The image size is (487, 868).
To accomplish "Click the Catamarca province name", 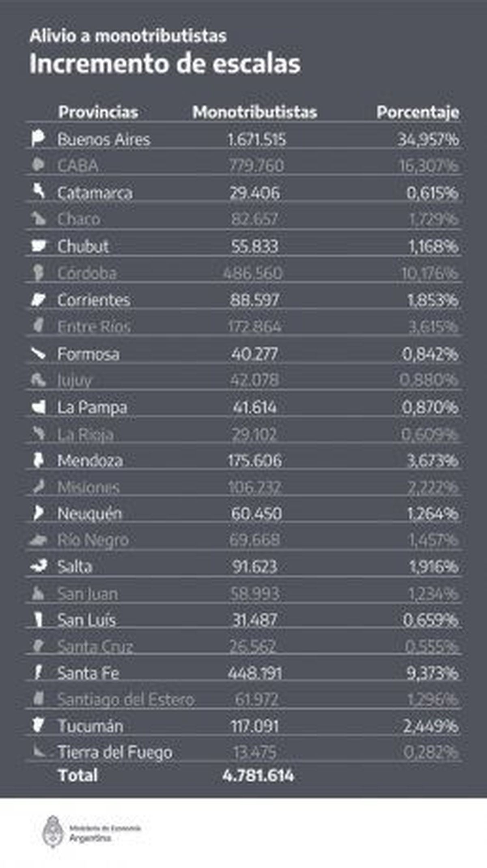I will [95, 193].
